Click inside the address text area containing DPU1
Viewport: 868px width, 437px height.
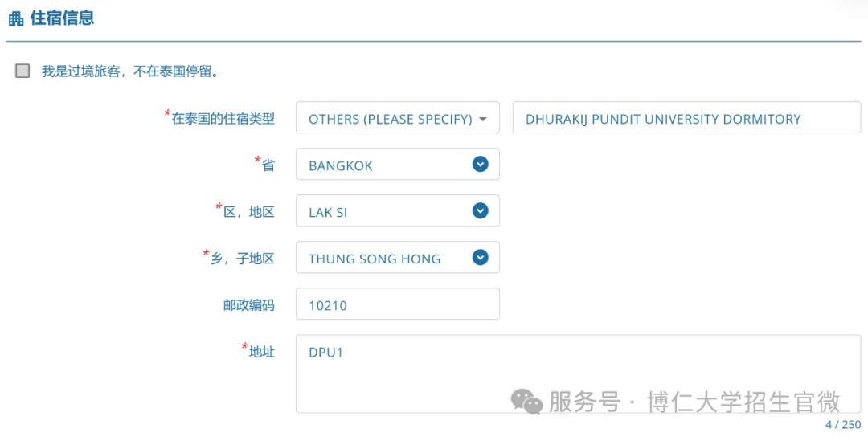coord(578,374)
